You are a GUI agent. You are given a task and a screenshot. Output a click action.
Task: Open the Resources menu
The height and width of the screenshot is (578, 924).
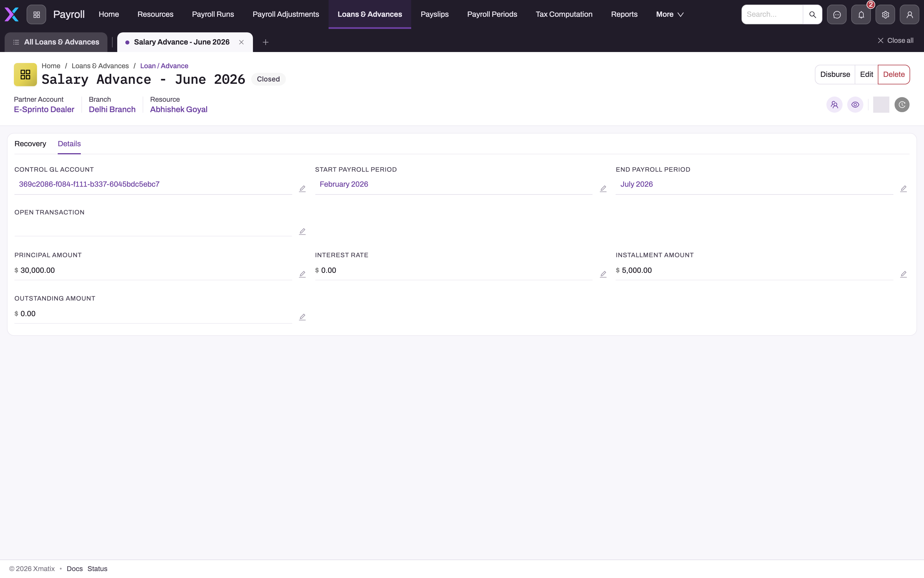click(155, 14)
